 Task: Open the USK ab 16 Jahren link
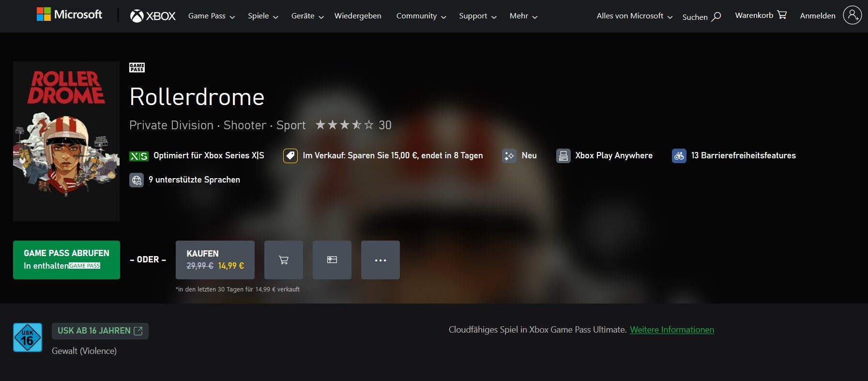coord(100,331)
